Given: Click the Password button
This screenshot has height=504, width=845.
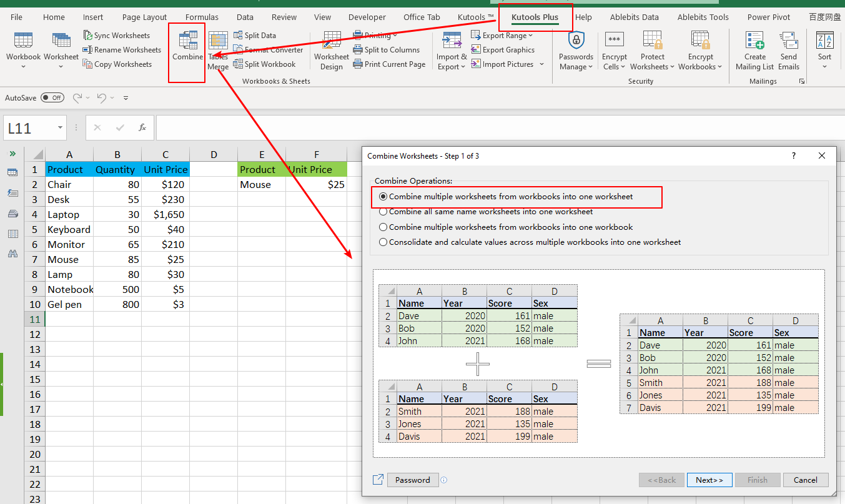Looking at the screenshot, I should click(x=412, y=480).
